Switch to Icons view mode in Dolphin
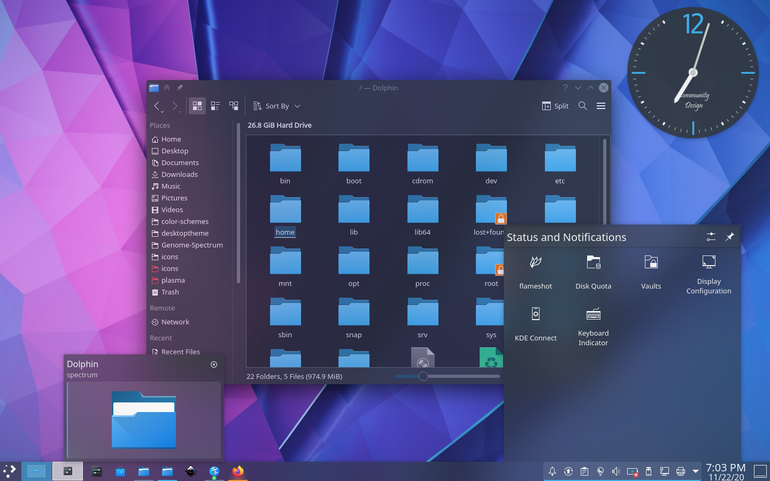This screenshot has height=481, width=770. 197,106
